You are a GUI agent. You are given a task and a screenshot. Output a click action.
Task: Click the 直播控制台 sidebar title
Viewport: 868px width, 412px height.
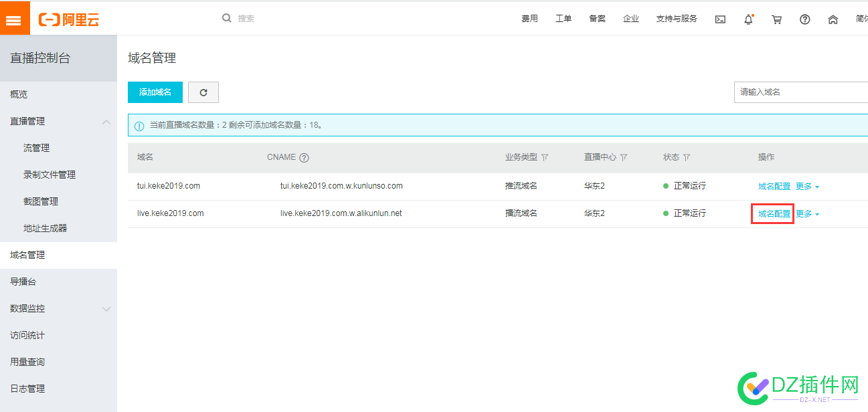tap(40, 58)
